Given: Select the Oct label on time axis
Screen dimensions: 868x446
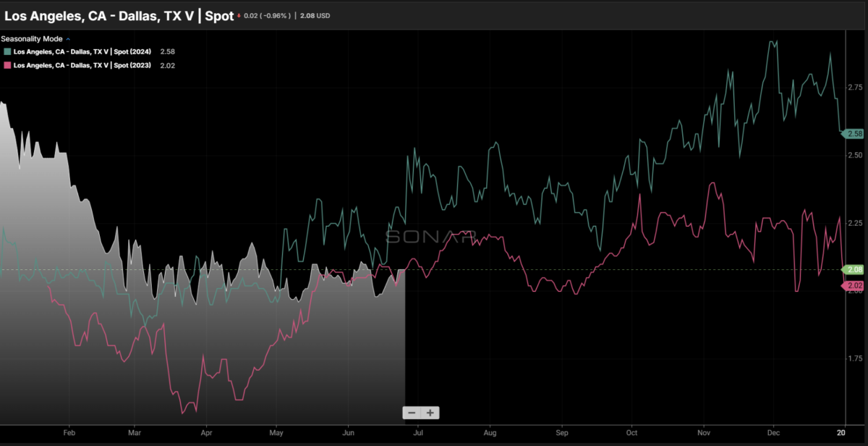Looking at the screenshot, I should (x=632, y=432).
